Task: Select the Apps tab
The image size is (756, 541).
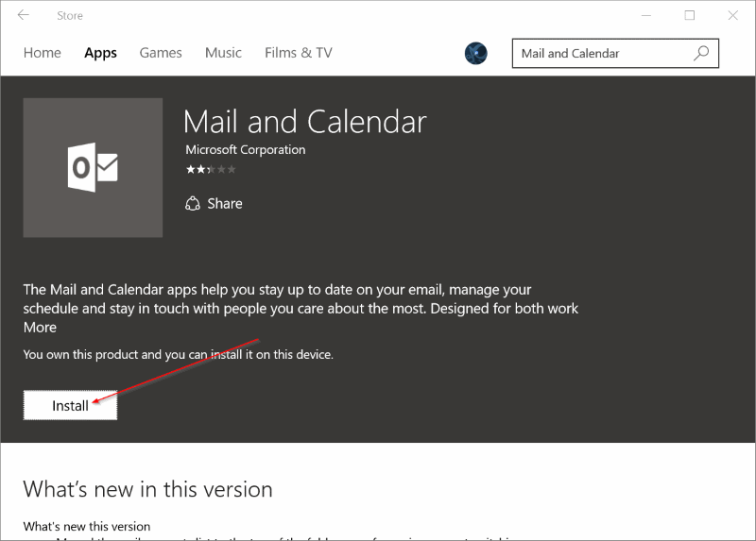Action: click(100, 53)
